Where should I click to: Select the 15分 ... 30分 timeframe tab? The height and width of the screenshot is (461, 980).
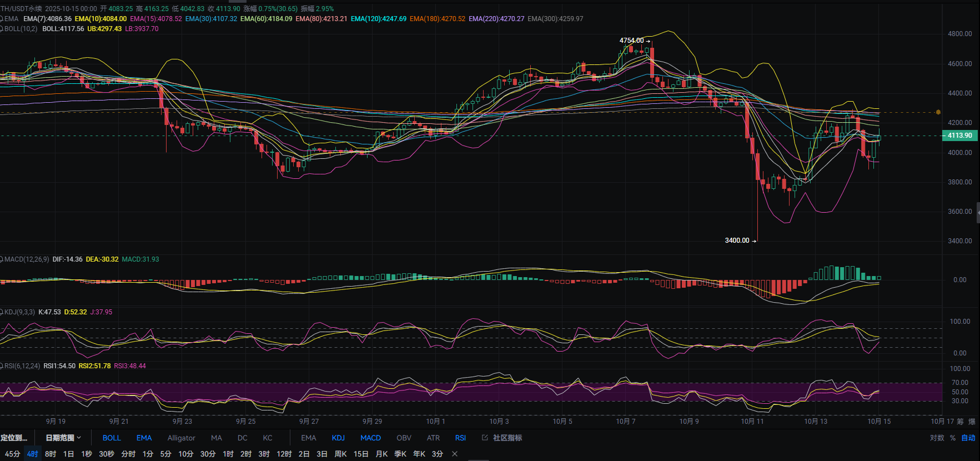coord(208,454)
